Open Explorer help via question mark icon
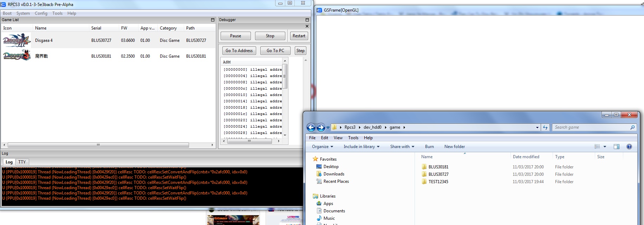 629,147
